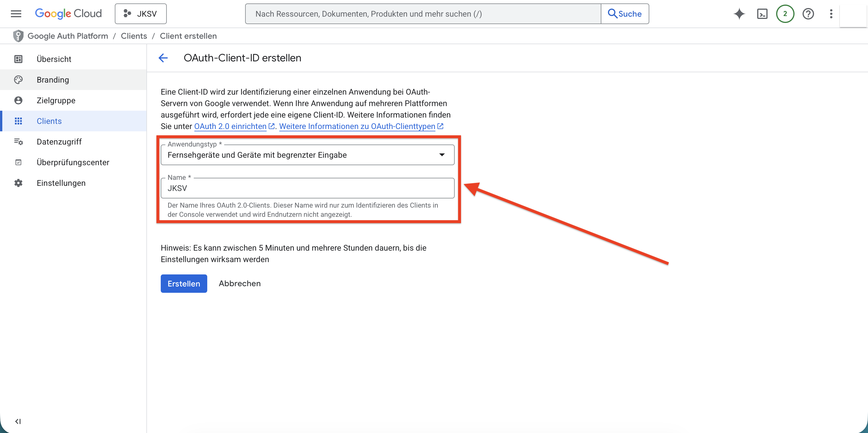
Task: Click the Google Auth Platform shield icon
Action: (18, 36)
